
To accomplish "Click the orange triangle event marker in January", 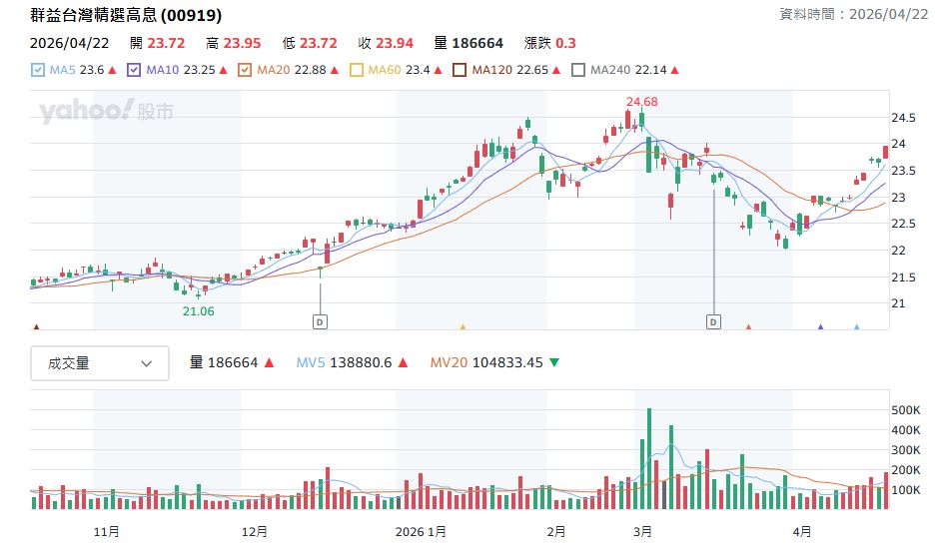I will click(463, 326).
